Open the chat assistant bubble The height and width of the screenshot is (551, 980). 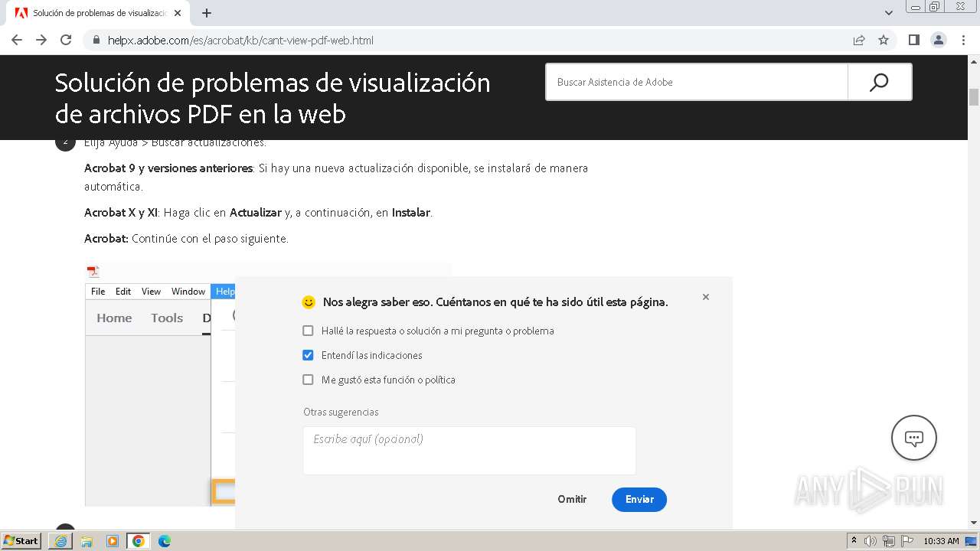coord(914,438)
